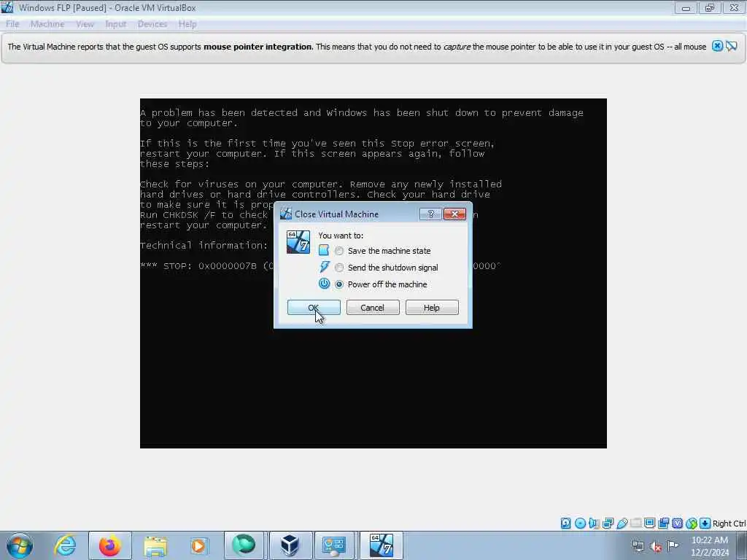Screen dimensions: 747x560
Task: Dismiss the mouse pointer integration notification
Action: pos(718,46)
